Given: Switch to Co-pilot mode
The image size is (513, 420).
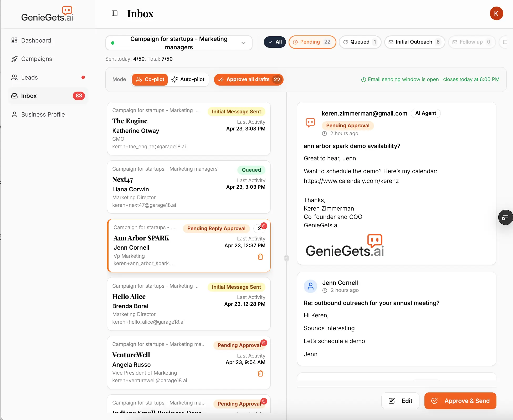Looking at the screenshot, I should pos(150,79).
